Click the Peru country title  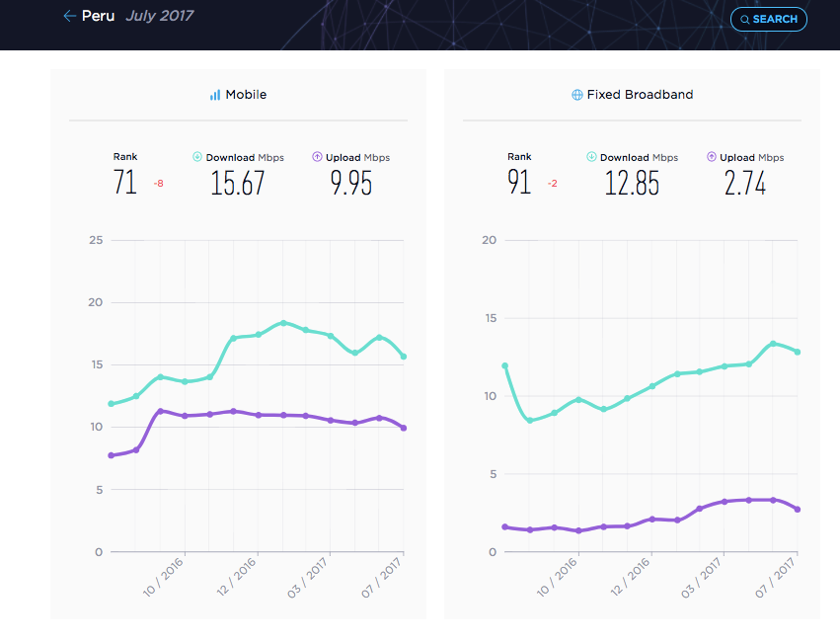98,16
